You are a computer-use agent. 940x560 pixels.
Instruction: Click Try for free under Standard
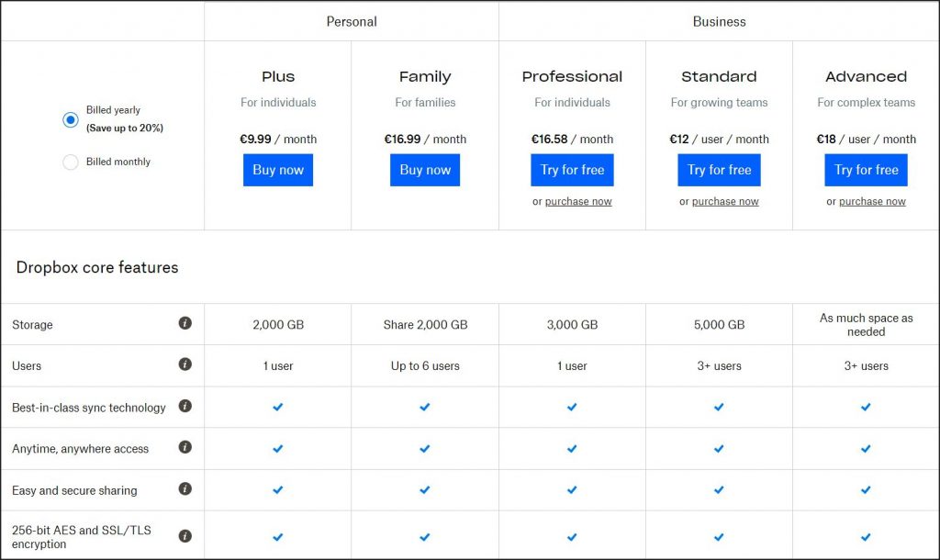(x=720, y=170)
